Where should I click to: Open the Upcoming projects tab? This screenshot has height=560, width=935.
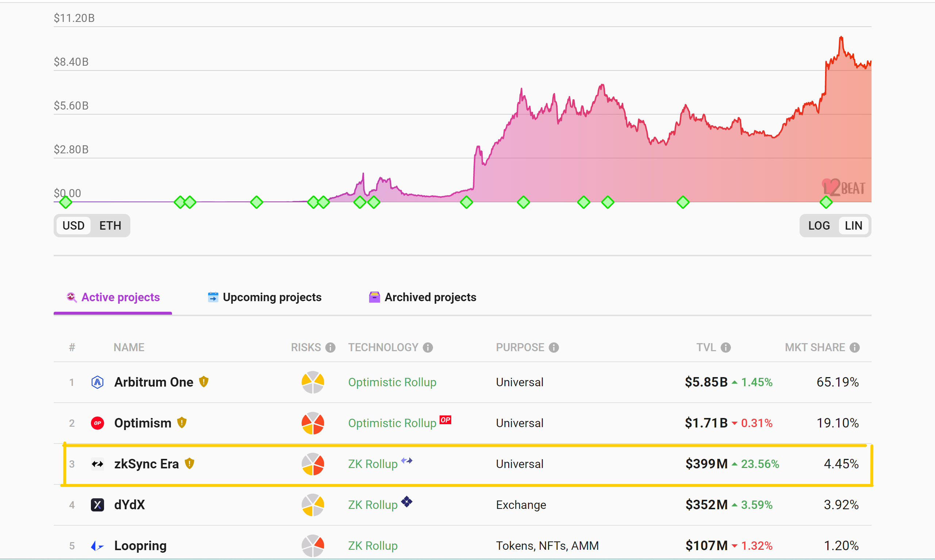click(265, 298)
